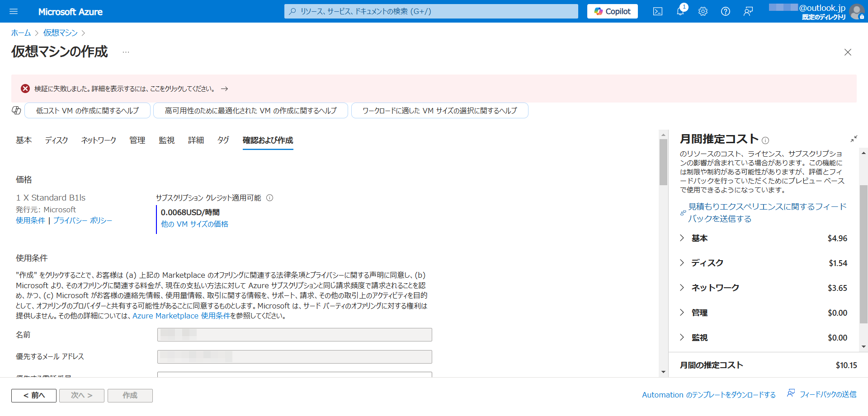Open the help question mark icon
This screenshot has width=868, height=416.
[x=726, y=11]
